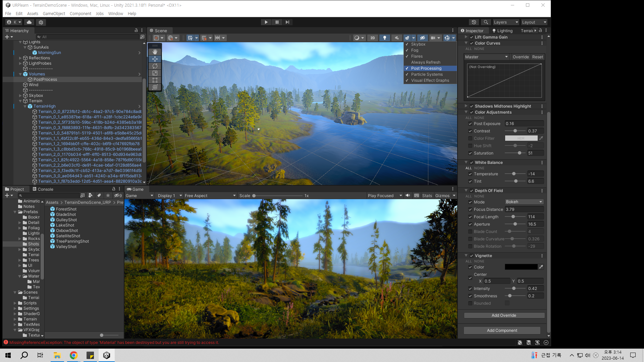Open account K dropdown

pos(14,22)
